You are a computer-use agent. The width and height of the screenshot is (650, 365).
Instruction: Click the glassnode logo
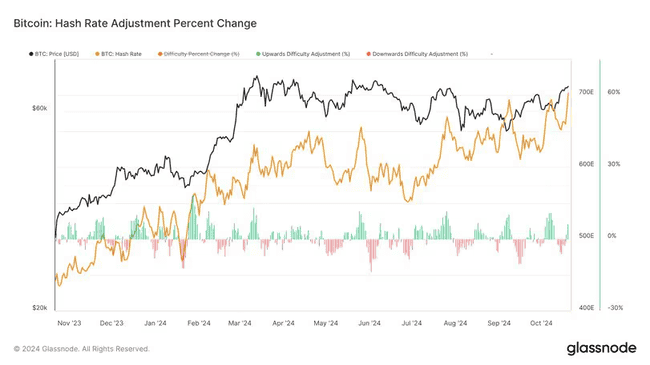coord(601,348)
